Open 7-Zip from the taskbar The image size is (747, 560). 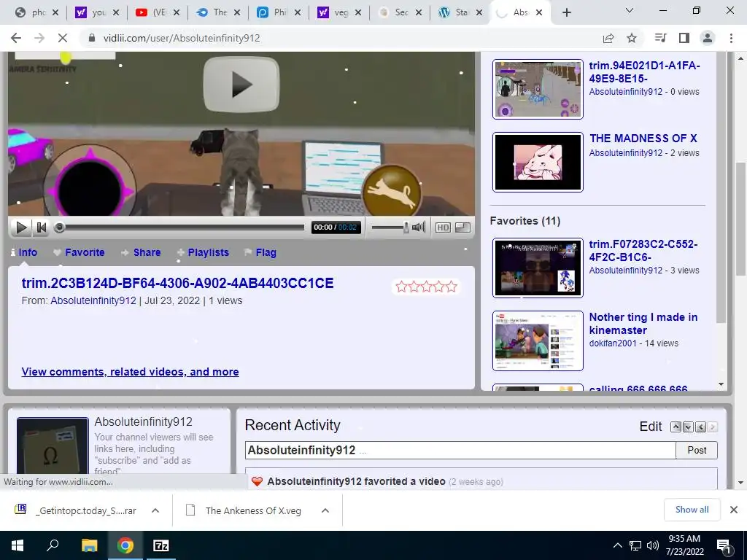(161, 545)
